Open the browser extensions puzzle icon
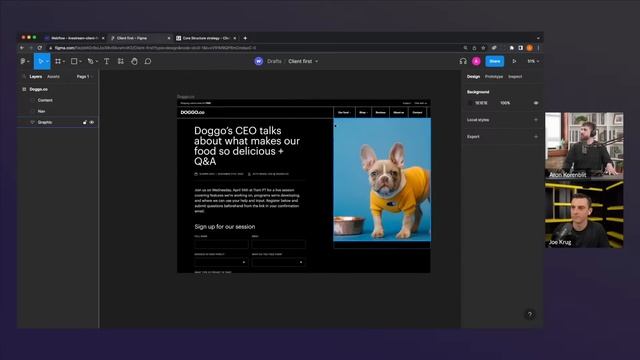Image resolution: width=640 pixels, height=360 pixels. coord(511,48)
